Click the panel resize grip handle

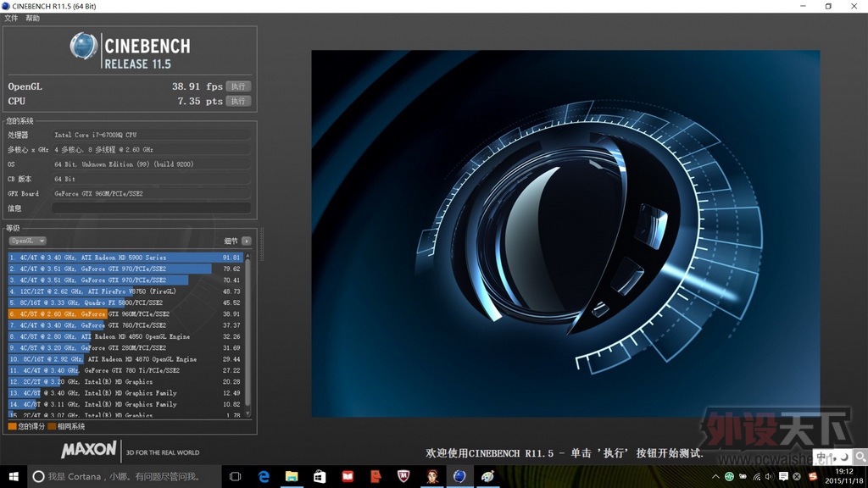click(262, 243)
